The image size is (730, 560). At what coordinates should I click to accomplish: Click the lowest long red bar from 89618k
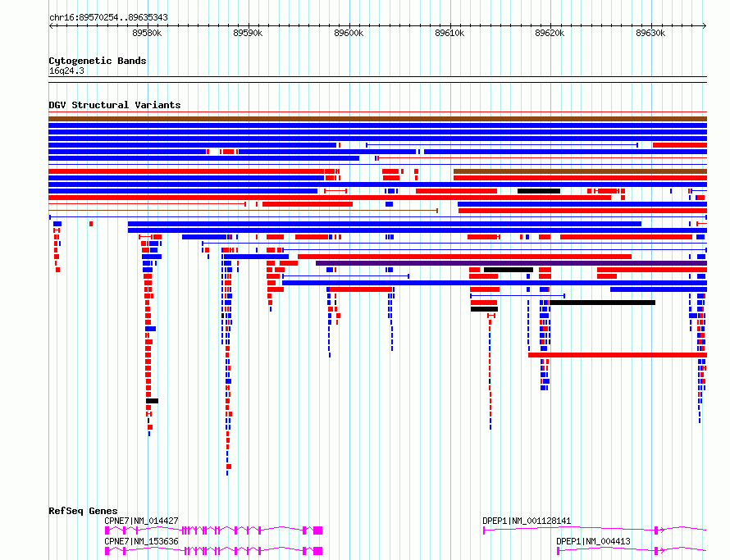coord(618,355)
